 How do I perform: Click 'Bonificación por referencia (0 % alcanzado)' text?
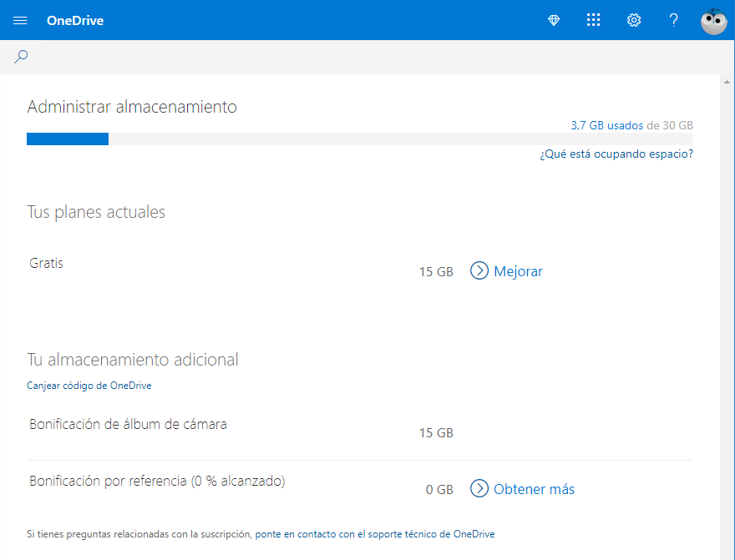(x=157, y=481)
